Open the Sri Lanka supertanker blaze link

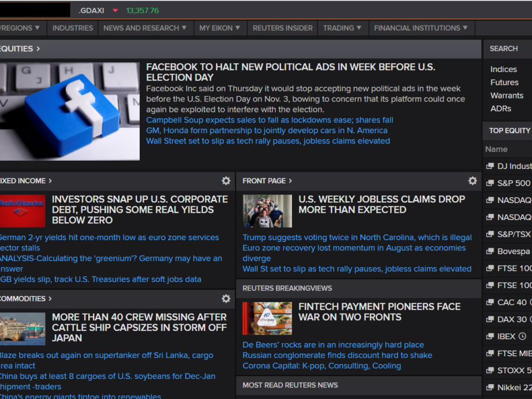point(106,360)
